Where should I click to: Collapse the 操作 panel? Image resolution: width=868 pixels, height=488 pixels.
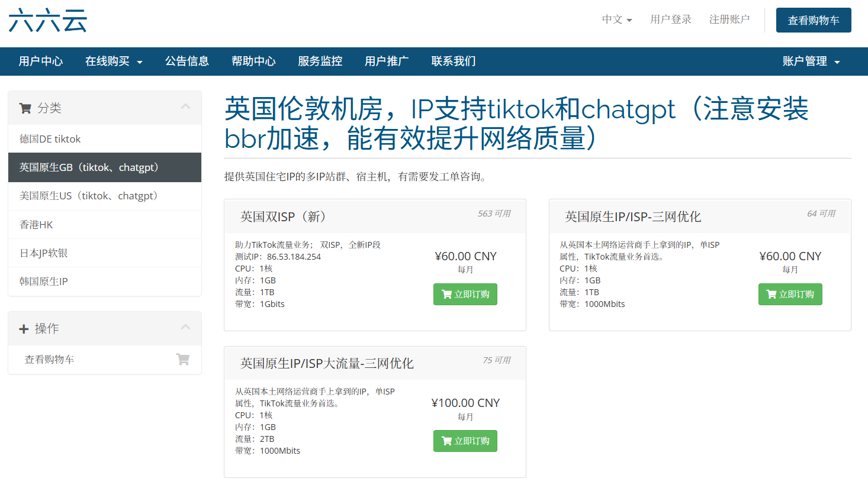tap(185, 328)
